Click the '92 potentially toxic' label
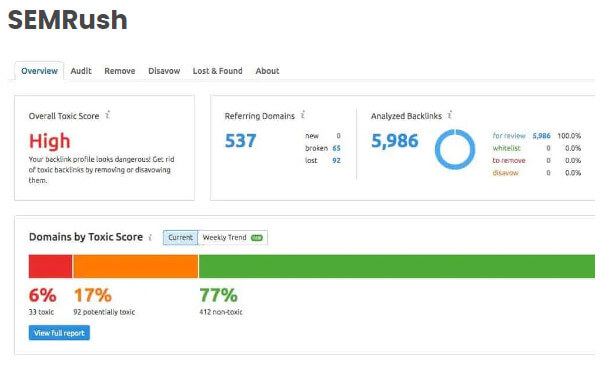Image resolution: width=616 pixels, height=376 pixels. point(104,312)
